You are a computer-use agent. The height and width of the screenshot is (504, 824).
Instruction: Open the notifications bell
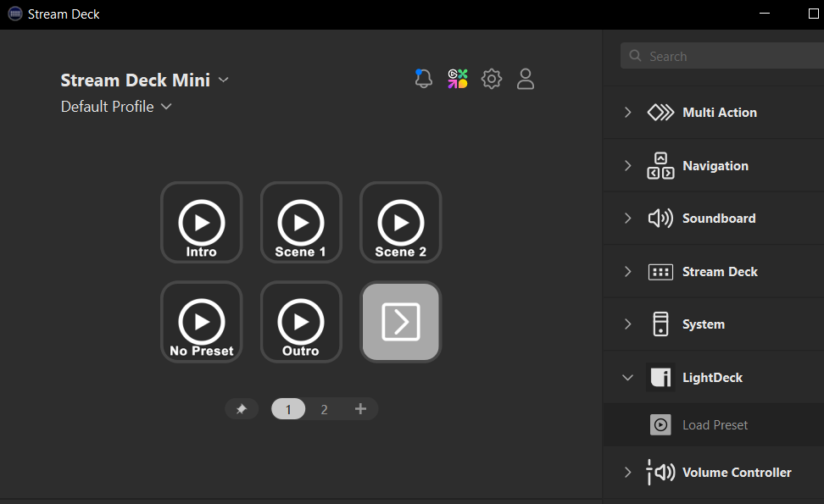click(424, 79)
